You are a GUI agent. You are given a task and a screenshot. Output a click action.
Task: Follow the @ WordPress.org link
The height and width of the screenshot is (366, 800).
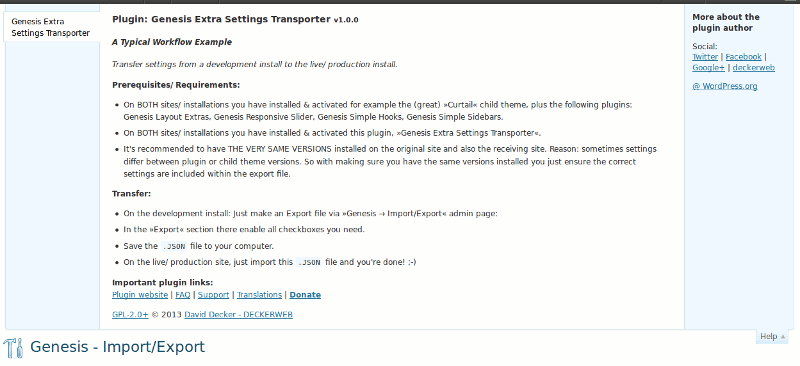coord(724,86)
